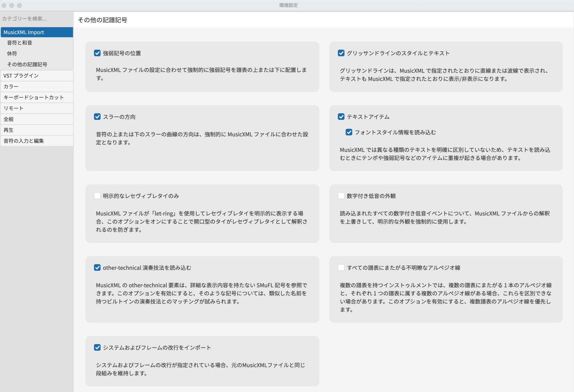Uncheck 強弱記号の位置 checkbox
Image resolution: width=574 pixels, height=392 pixels.
pyautogui.click(x=97, y=53)
